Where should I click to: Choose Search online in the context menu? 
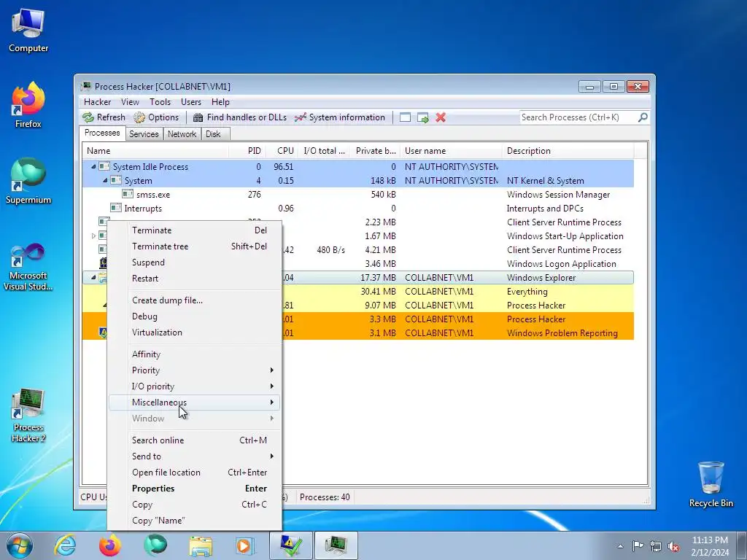point(194,440)
